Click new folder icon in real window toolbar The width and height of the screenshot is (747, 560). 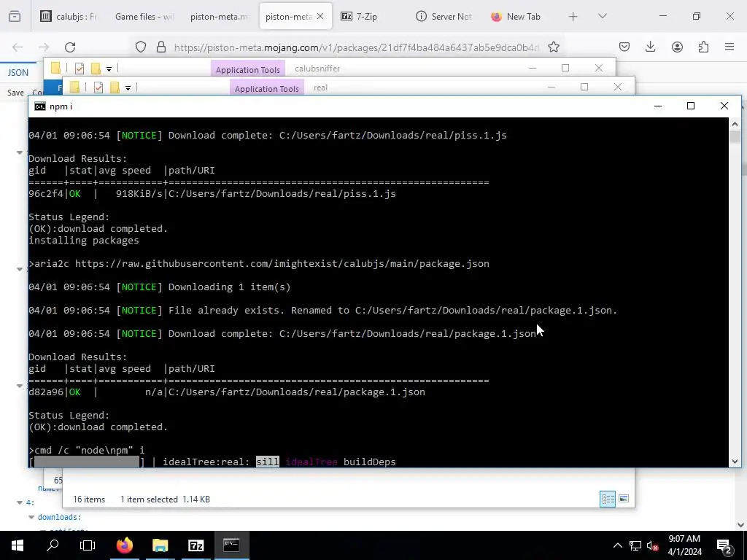(x=115, y=87)
